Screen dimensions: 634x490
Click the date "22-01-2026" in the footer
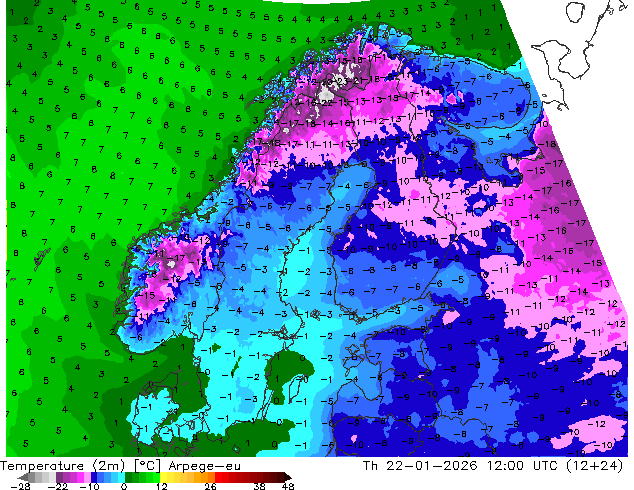click(x=432, y=465)
